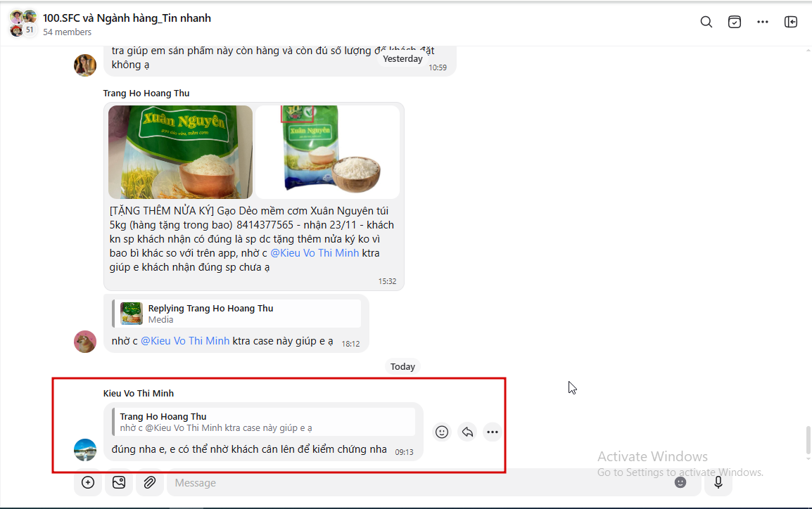Click @Kieu Vo Thi Minh mention in 15:32 message
812x509 pixels.
pos(315,253)
